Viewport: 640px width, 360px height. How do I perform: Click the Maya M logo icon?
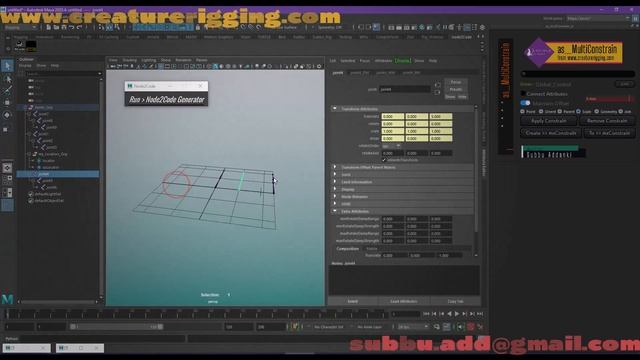coord(7,299)
